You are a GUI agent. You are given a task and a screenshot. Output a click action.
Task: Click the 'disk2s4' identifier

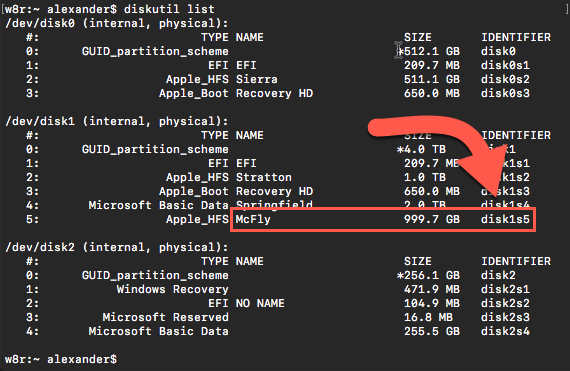[505, 331]
